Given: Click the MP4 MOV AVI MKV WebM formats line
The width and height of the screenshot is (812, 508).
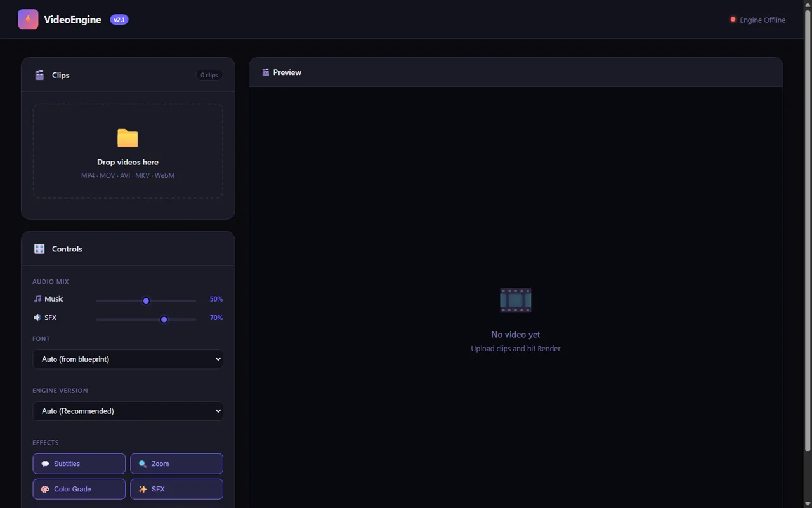Looking at the screenshot, I should point(128,175).
